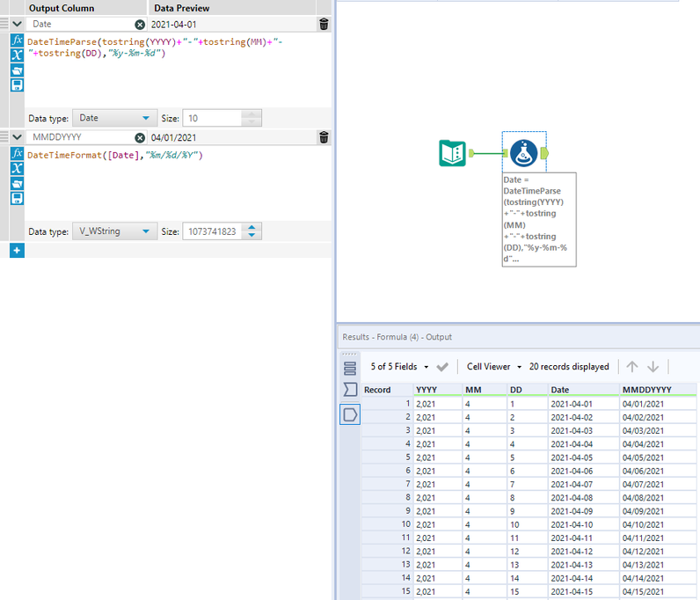This screenshot has width=700, height=600.
Task: Apply field selection checkmark in Results
Action: point(442,367)
